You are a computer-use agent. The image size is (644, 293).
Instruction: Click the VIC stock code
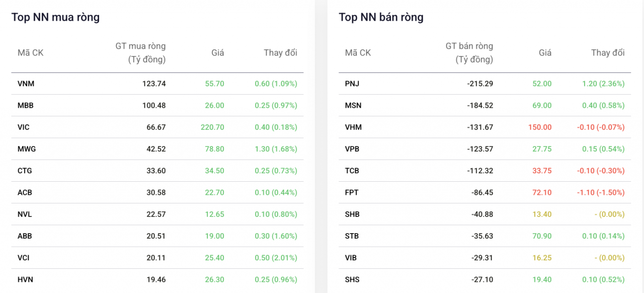click(24, 127)
